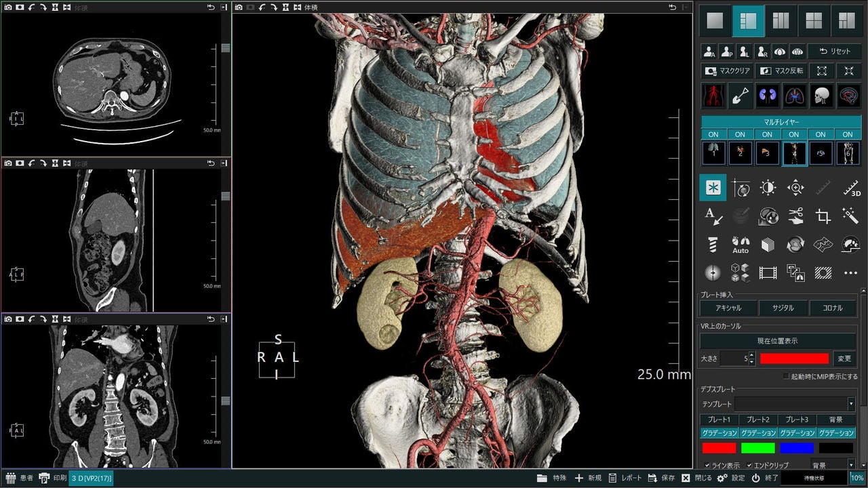Uncheck the ライン表示 checkbox
The height and width of the screenshot is (488, 868).
(x=707, y=466)
